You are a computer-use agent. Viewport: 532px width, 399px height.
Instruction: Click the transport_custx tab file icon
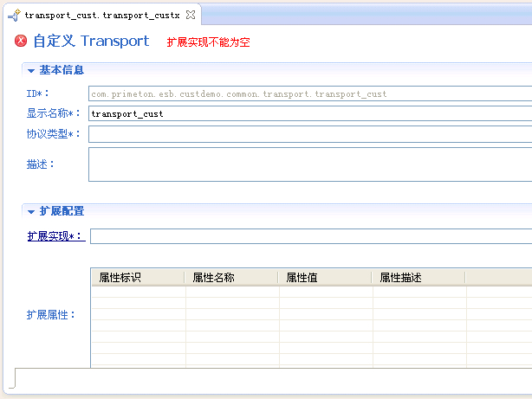[x=14, y=16]
